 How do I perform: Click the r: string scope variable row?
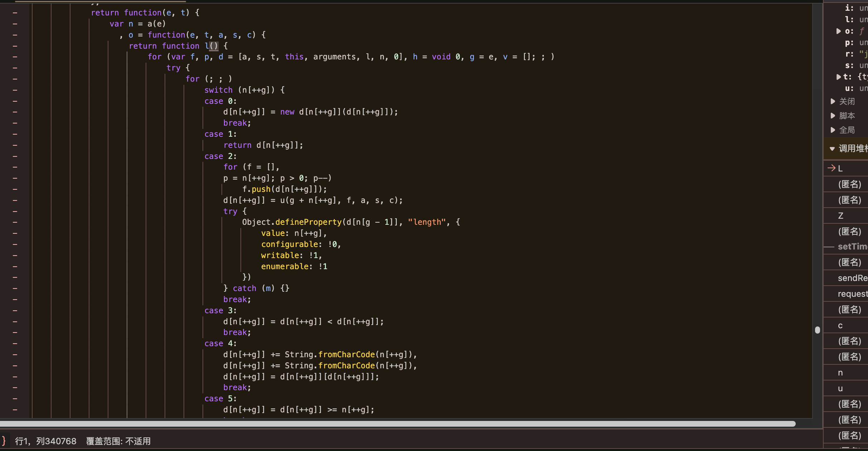coord(856,54)
